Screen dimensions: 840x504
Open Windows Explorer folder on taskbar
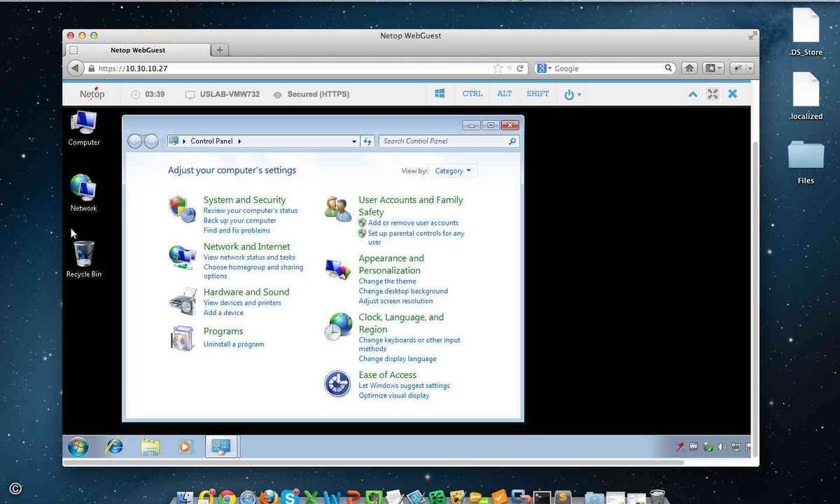coord(150,446)
